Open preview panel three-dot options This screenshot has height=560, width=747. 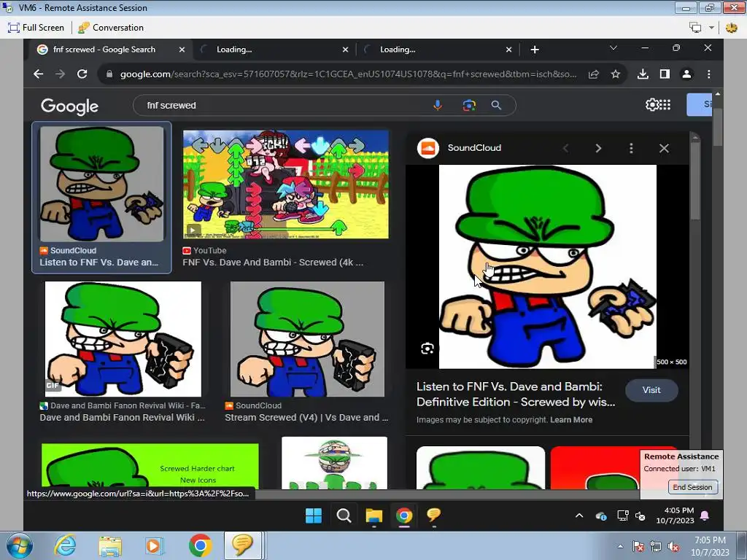(x=631, y=148)
